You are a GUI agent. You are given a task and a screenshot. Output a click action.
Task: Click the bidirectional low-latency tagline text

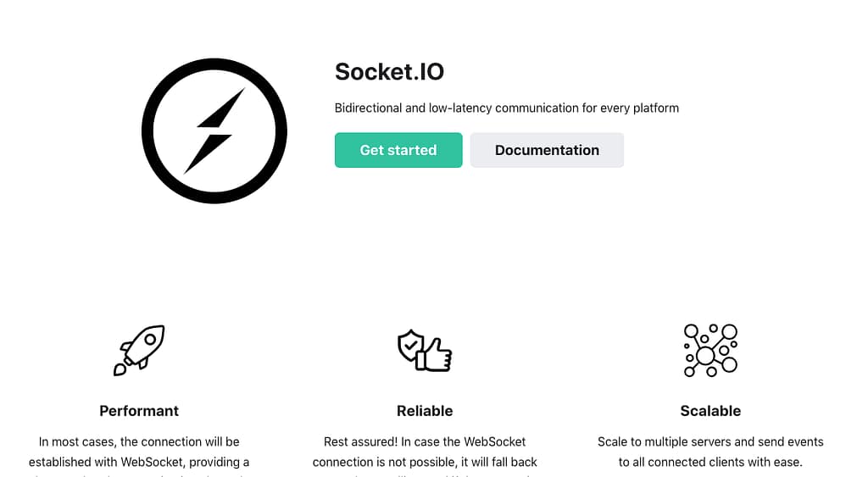pyautogui.click(x=507, y=108)
